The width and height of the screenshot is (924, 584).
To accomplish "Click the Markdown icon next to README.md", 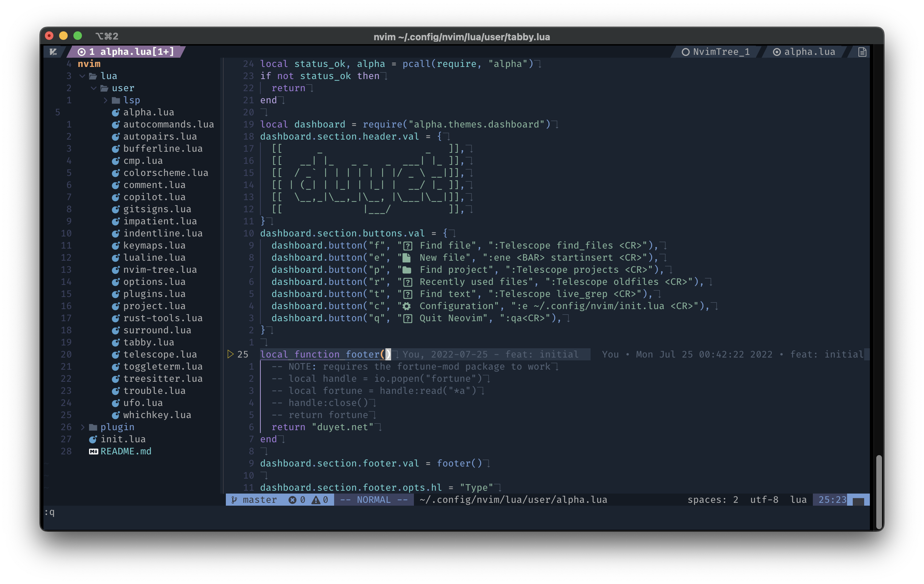I will click(93, 451).
